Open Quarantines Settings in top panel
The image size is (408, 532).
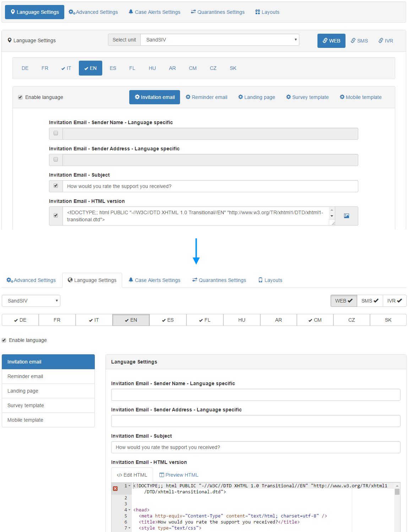click(x=218, y=12)
